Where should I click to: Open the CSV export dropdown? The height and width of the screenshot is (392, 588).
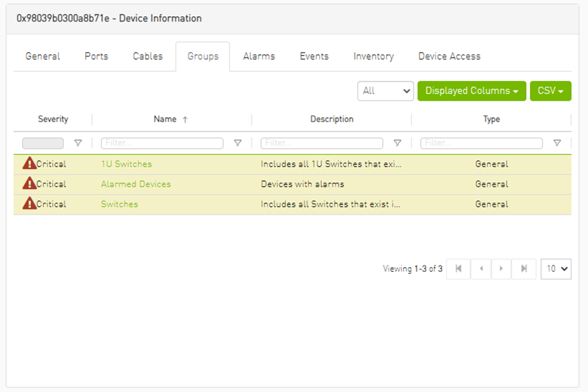point(550,91)
